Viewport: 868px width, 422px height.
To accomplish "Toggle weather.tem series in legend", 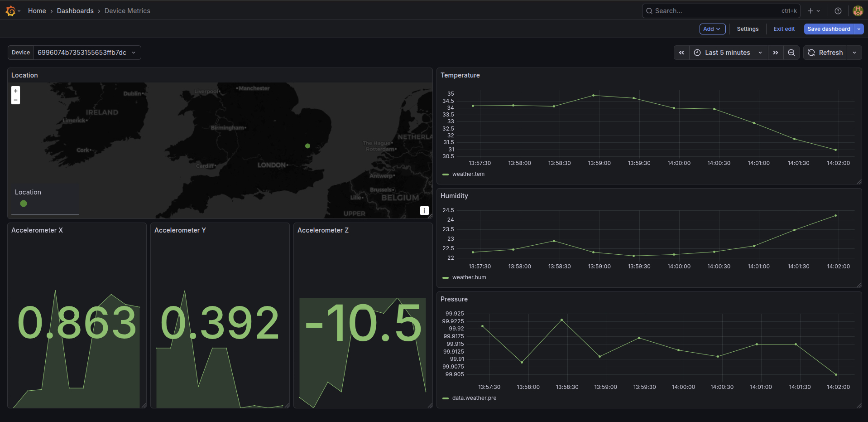I will [468, 174].
